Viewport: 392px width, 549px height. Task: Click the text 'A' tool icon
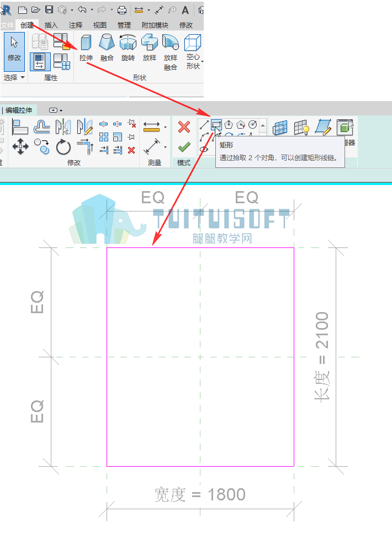185,10
